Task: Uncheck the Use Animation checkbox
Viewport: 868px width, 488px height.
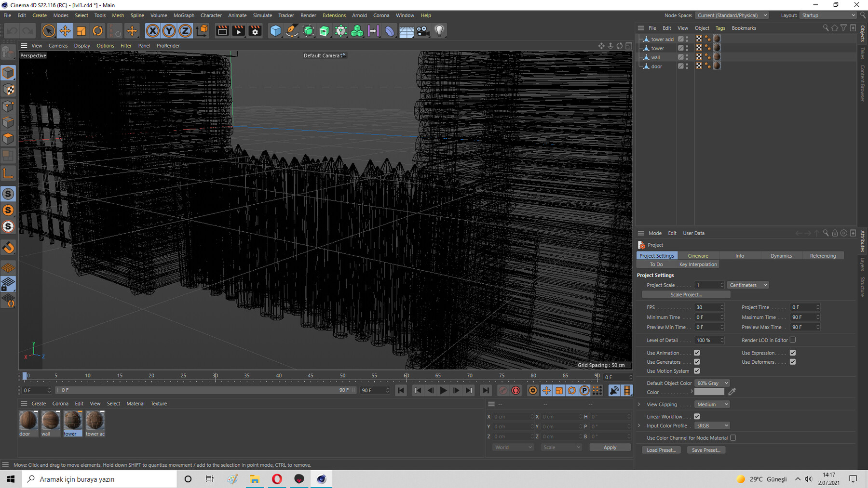Action: tap(697, 353)
